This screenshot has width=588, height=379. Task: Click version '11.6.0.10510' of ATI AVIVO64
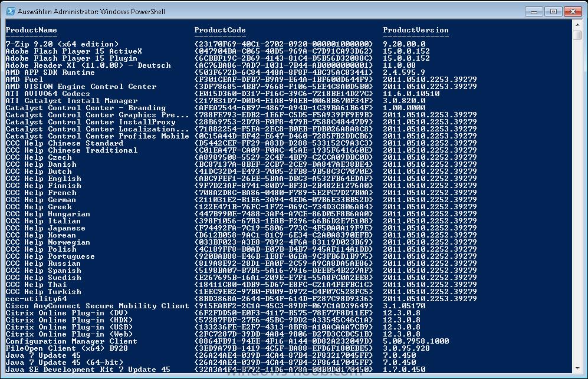tap(411, 94)
